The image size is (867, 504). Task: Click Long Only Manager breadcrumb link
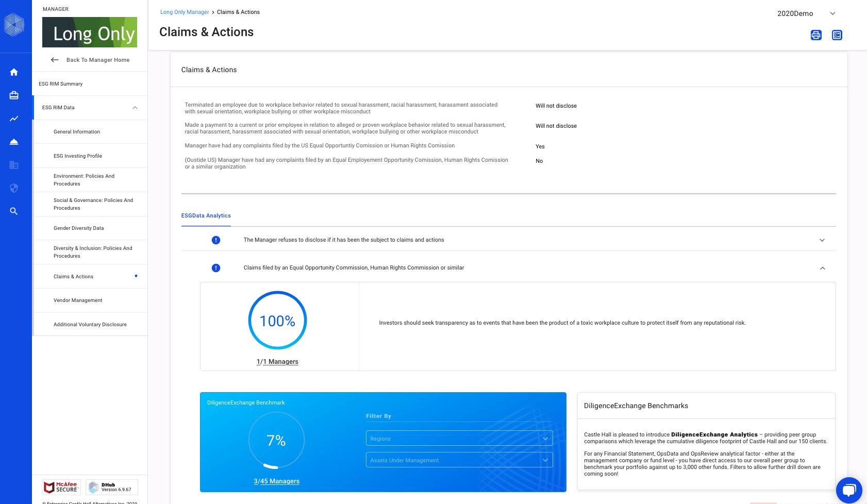point(185,12)
